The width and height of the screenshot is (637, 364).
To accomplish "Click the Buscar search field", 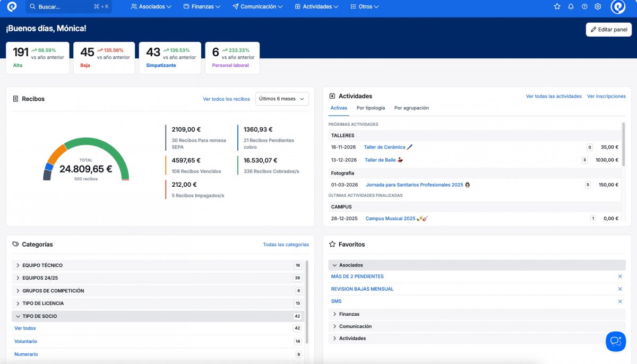I will point(69,7).
